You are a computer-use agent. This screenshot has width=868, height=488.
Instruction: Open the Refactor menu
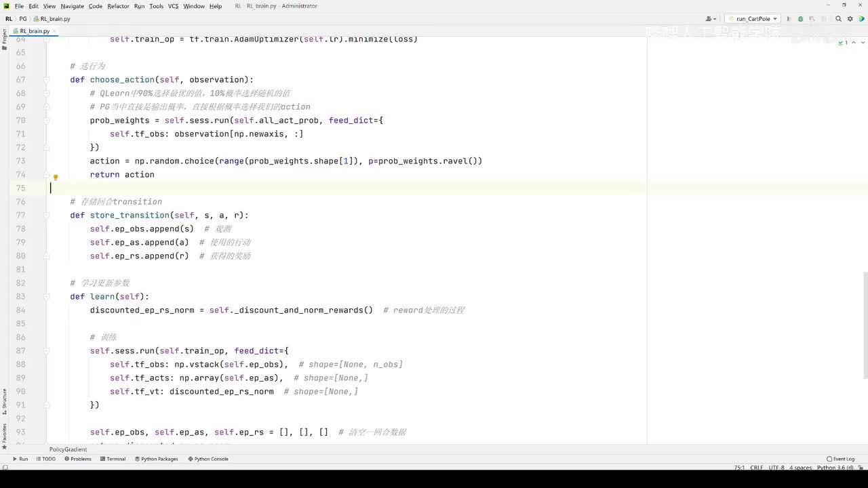pyautogui.click(x=118, y=6)
